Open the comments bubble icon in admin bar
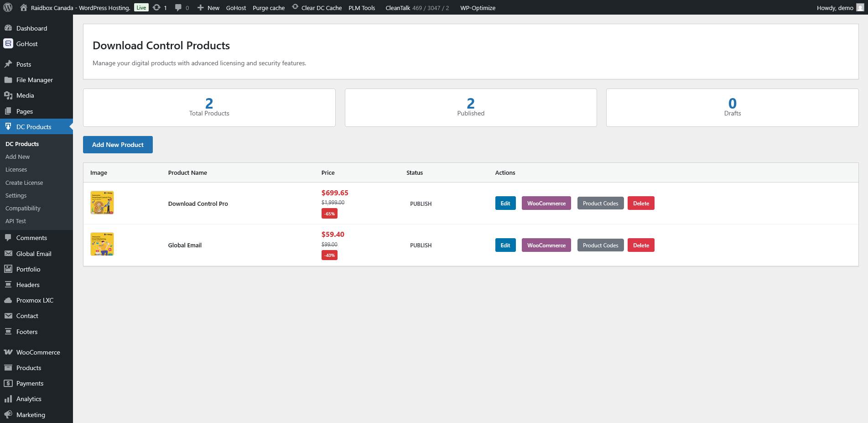This screenshot has height=423, width=868. [178, 7]
